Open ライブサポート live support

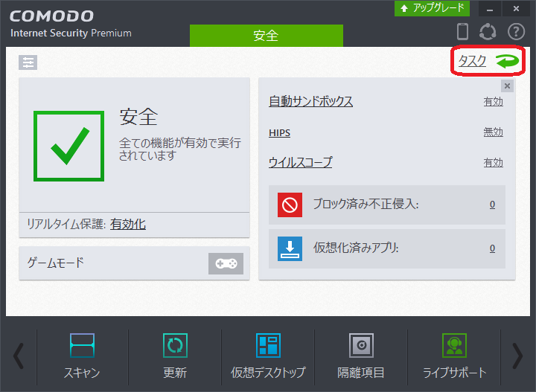[454, 346]
